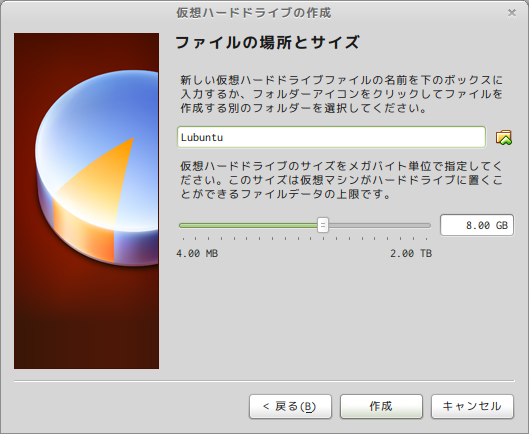Screen dimensions: 529x434
Task: Click the ファイルの場所とサイズ heading
Action: point(268,43)
